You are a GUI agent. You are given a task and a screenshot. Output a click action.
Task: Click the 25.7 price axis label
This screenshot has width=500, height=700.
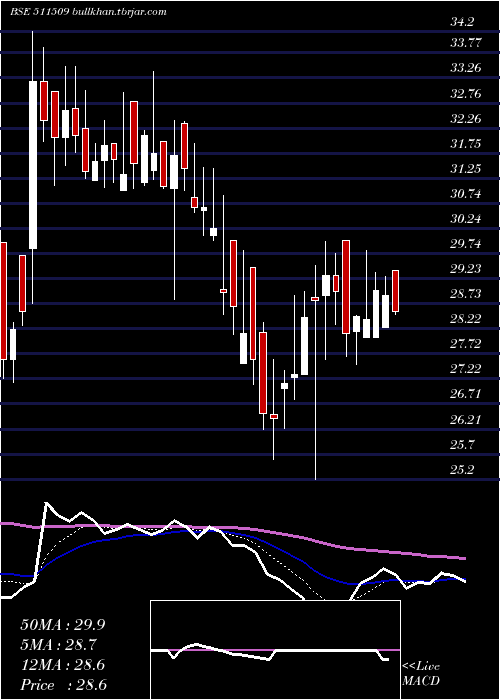[x=462, y=445]
